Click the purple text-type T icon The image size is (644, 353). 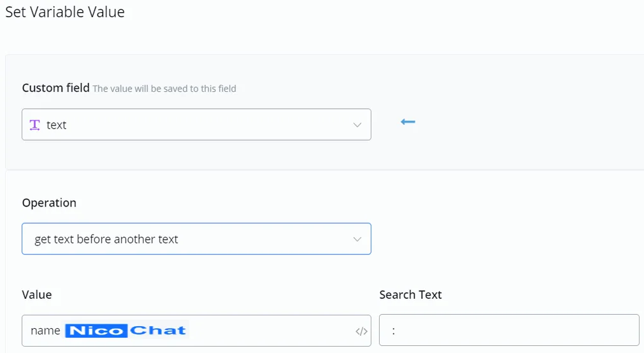[35, 125]
